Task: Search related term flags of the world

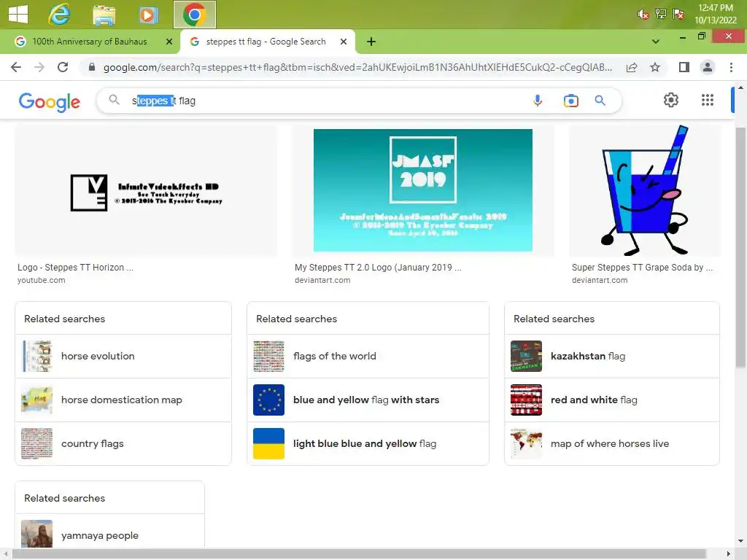Action: pos(368,356)
